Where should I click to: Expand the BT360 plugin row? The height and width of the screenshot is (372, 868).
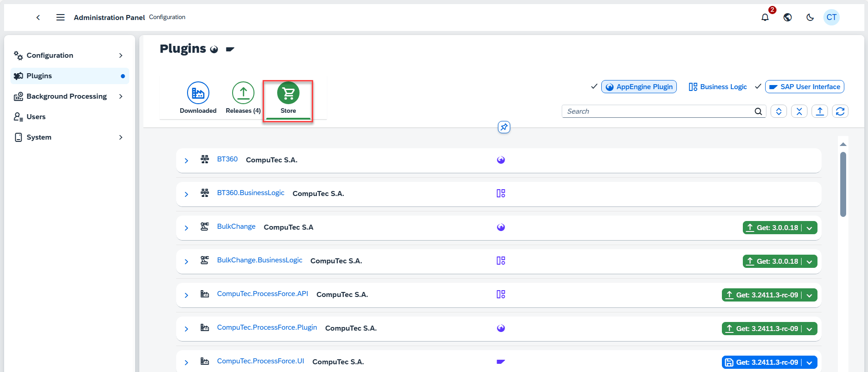(x=186, y=161)
